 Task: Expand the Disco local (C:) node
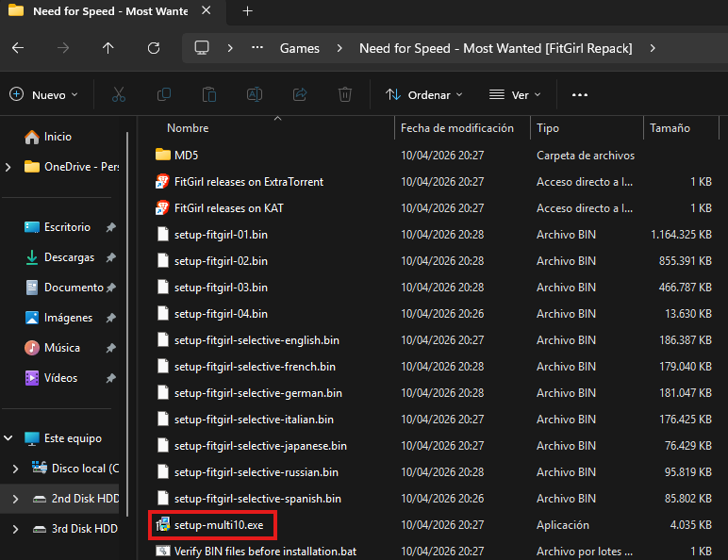(15, 469)
